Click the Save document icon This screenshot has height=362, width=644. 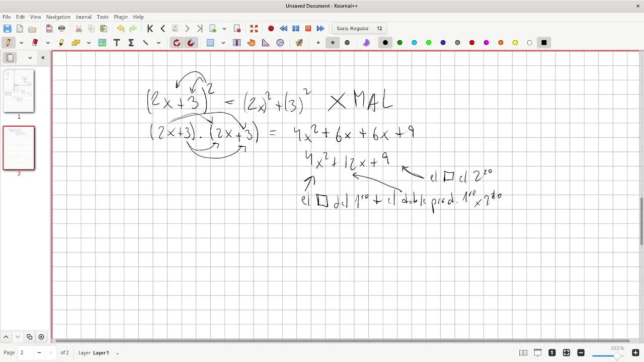tap(7, 29)
